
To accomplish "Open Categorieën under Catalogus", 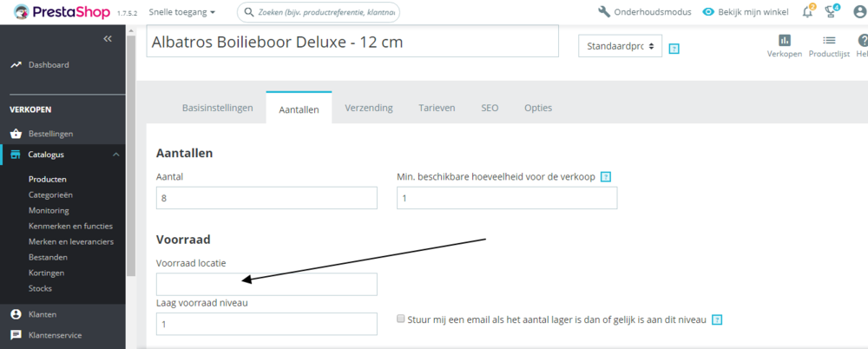I will (x=50, y=195).
